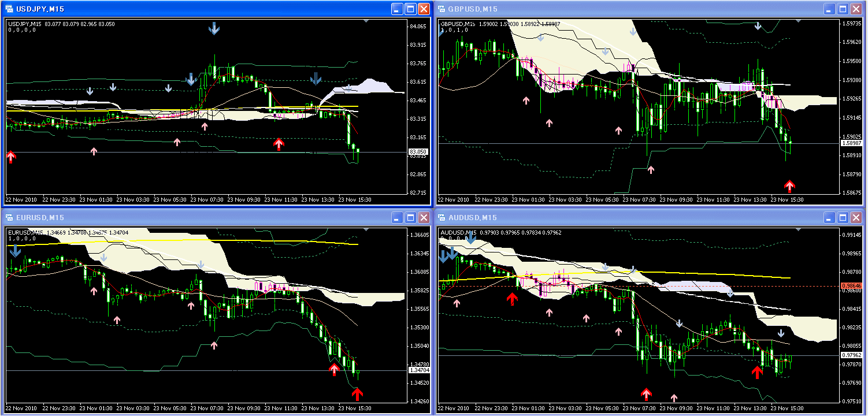
Task: Maximize the USDJPY,M15 chart window
Action: 410,9
